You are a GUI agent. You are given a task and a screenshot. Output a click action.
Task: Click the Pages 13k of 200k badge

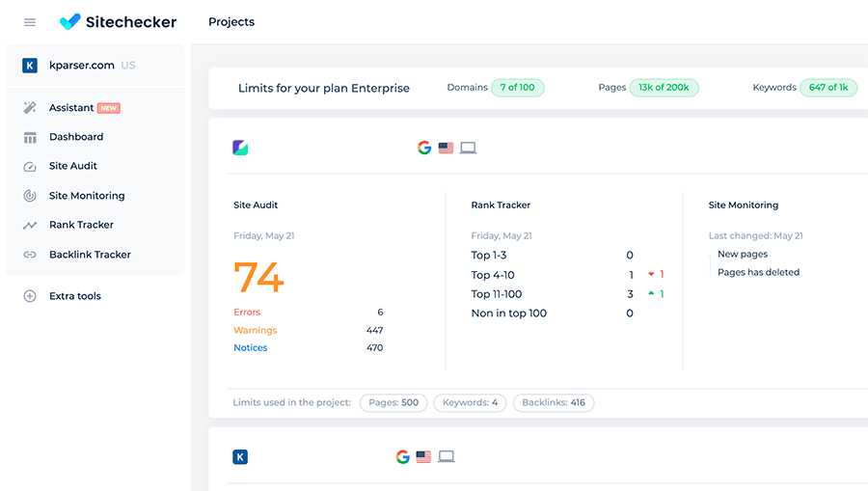click(664, 88)
